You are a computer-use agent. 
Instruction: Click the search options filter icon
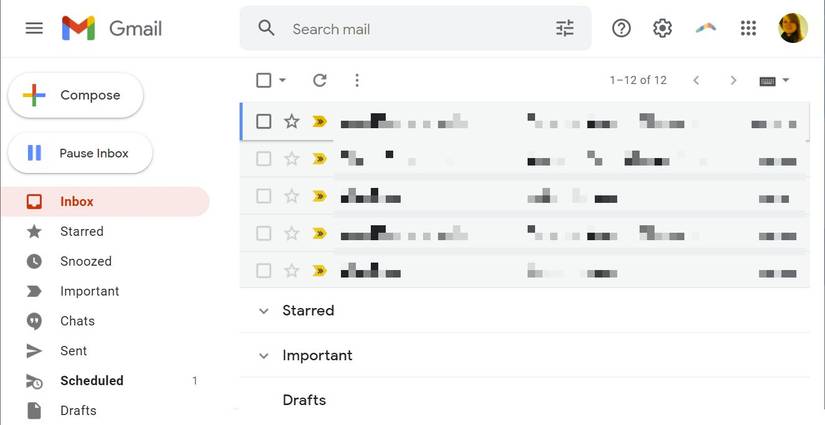(565, 28)
